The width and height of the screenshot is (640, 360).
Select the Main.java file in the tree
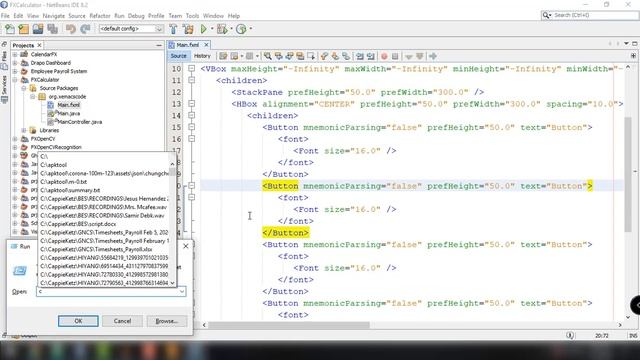pos(68,113)
